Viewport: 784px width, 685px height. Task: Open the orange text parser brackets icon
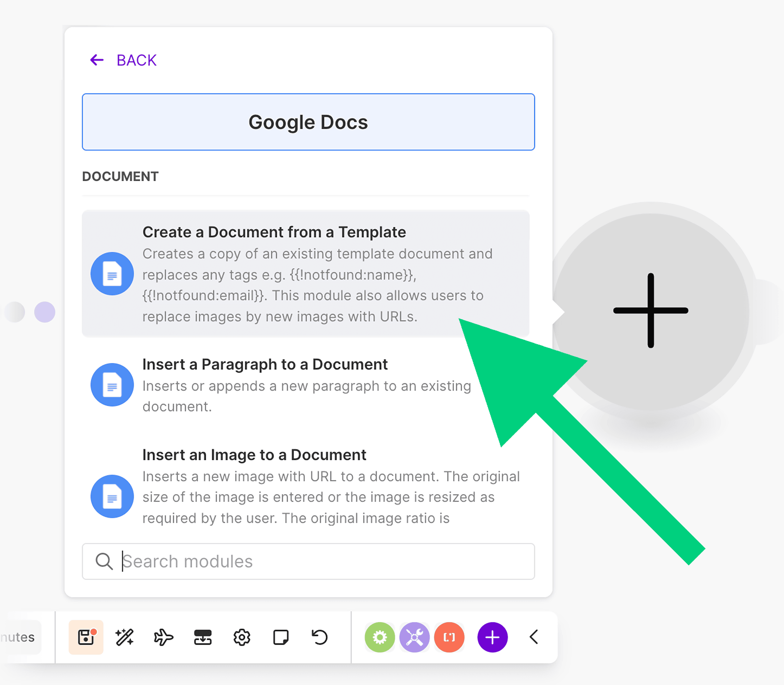[x=449, y=637]
